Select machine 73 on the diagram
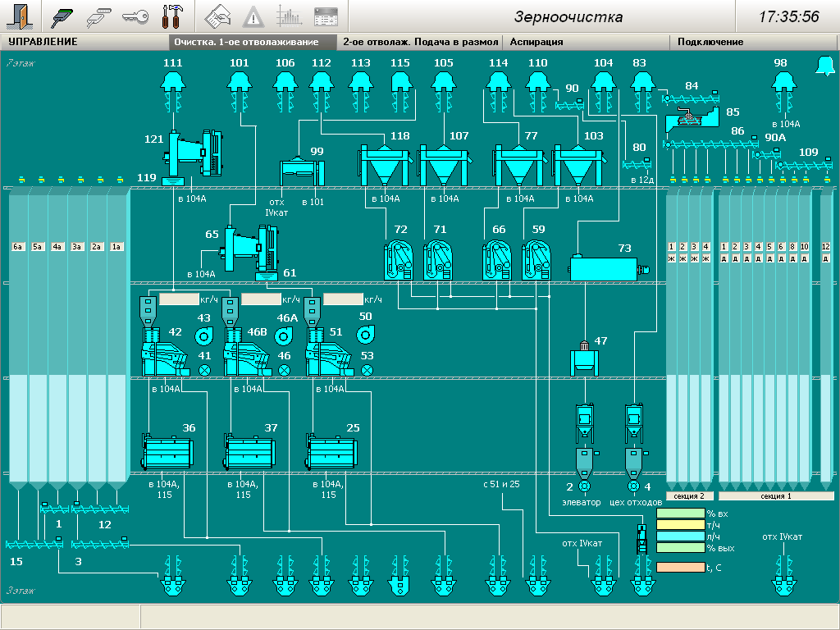Screen dimensions: 840x630 click(x=605, y=267)
